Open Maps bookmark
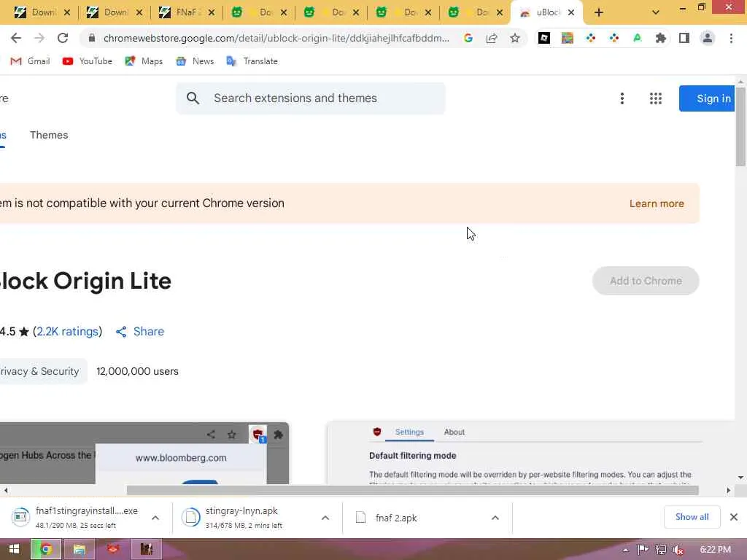Viewport: 747px width, 560px height. (x=144, y=61)
